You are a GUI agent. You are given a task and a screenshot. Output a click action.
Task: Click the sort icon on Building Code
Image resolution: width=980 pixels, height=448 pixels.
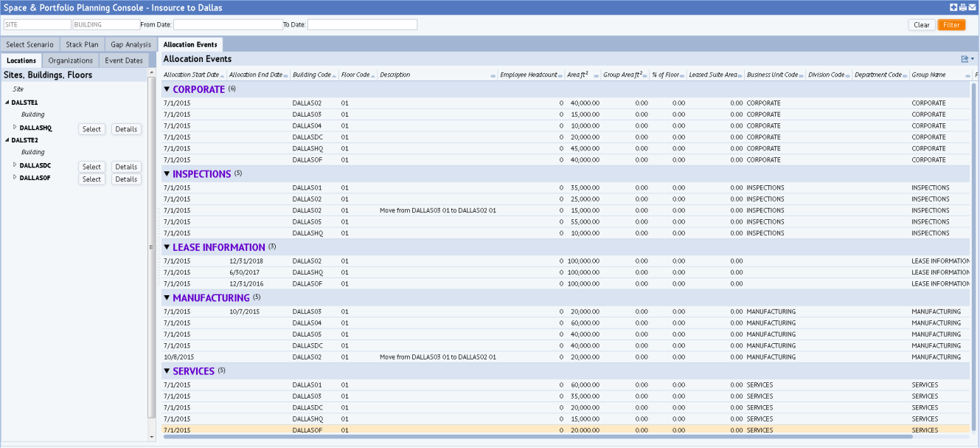click(335, 75)
